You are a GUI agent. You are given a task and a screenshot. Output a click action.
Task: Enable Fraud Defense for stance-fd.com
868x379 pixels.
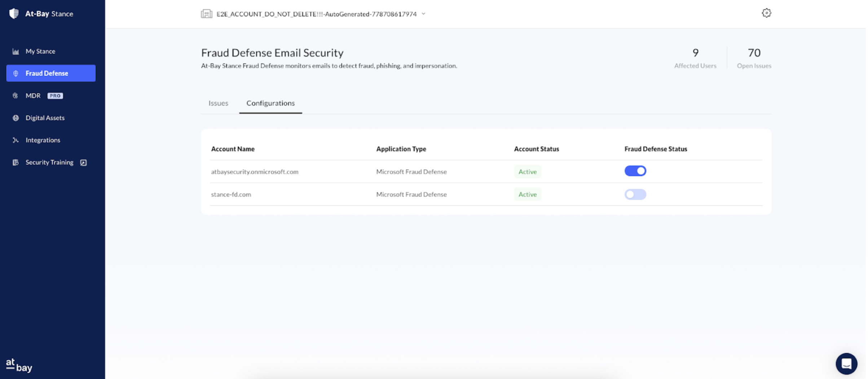(x=635, y=195)
